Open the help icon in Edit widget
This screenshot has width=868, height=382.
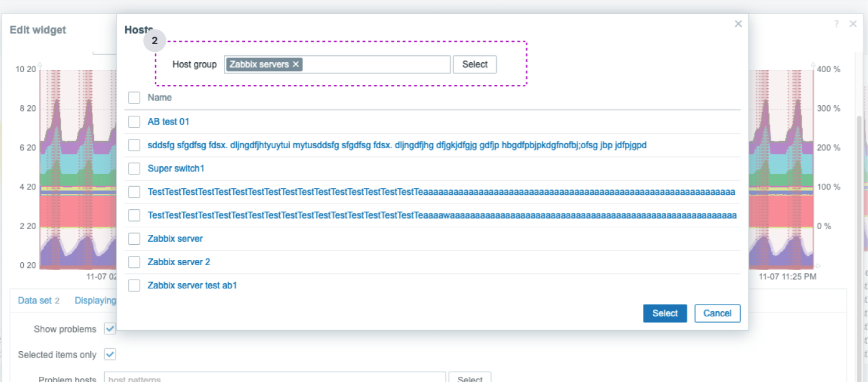pyautogui.click(x=837, y=24)
